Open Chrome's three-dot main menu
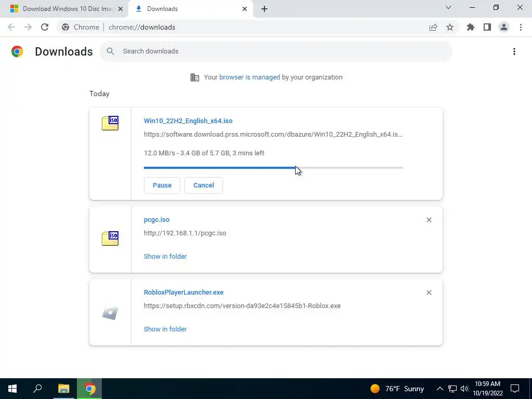The width and height of the screenshot is (532, 399). coord(521,27)
